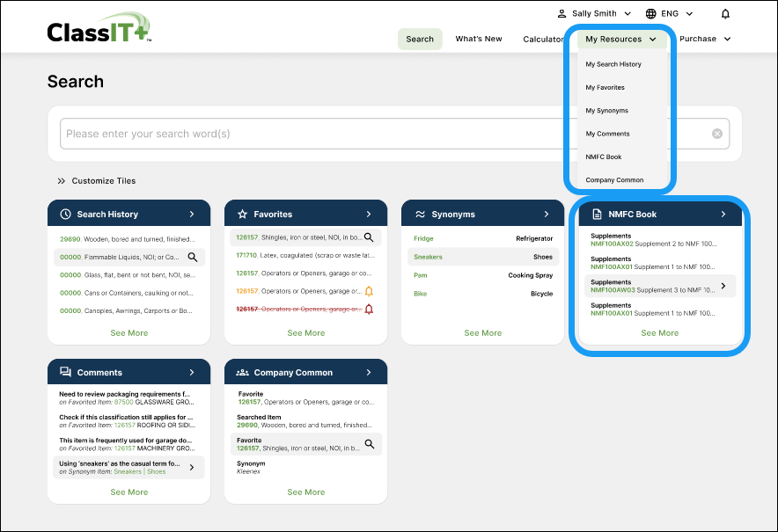Click Customize Tiles link
The image size is (778, 532).
104,181
